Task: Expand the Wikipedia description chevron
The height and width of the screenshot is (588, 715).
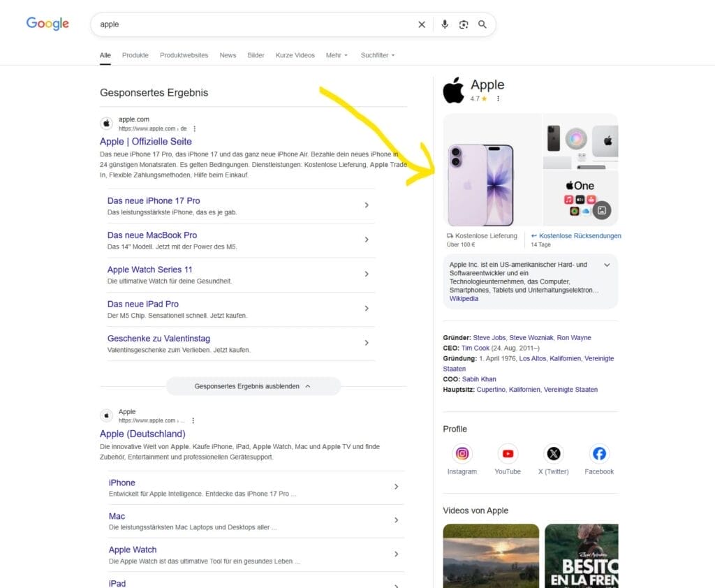Action: click(x=607, y=265)
